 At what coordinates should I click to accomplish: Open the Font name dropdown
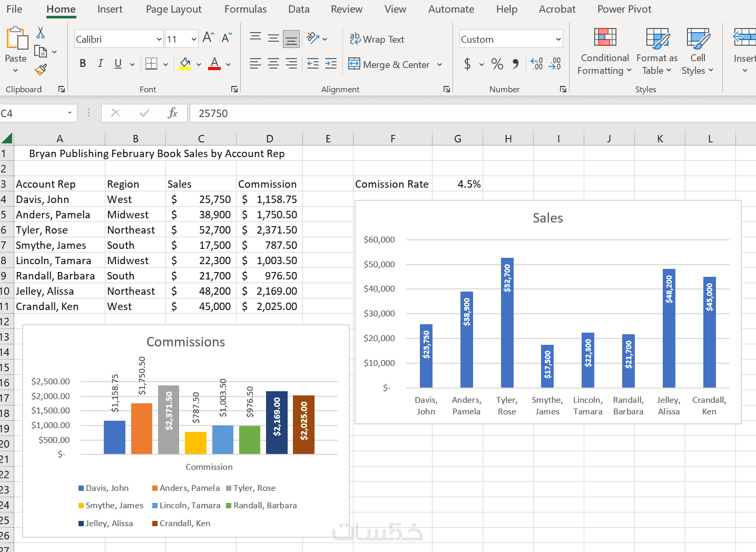click(x=159, y=39)
